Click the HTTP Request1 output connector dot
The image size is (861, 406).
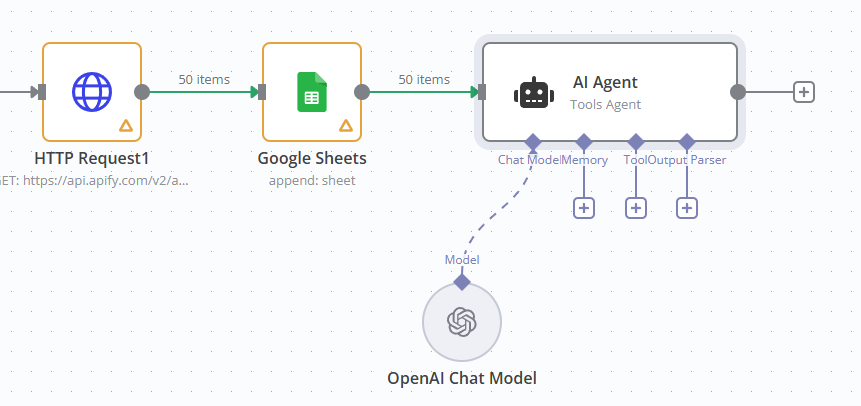click(x=142, y=92)
